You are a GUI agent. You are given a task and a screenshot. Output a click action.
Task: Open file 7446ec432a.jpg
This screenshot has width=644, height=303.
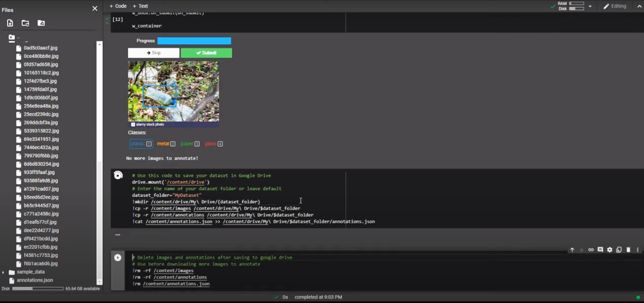41,148
